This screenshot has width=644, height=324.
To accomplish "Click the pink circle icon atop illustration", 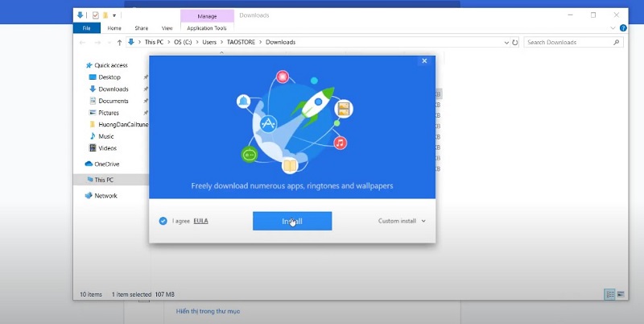I will pyautogui.click(x=283, y=77).
